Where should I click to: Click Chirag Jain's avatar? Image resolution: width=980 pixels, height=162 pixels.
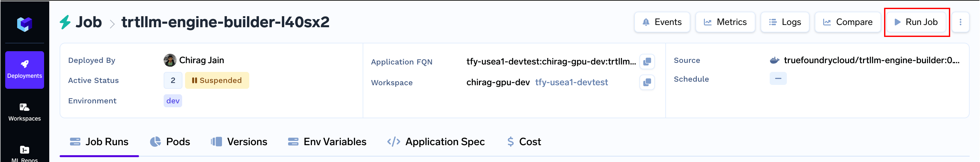(x=170, y=60)
